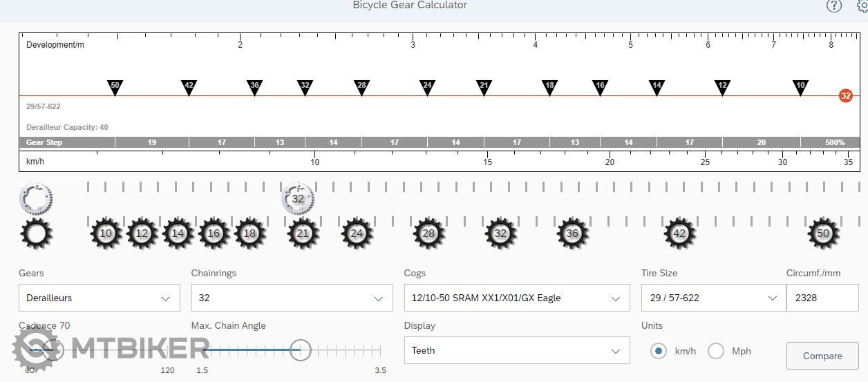Screen dimensions: 868x382
Task: Expand the Tire Size dropdown
Action: 713,298
